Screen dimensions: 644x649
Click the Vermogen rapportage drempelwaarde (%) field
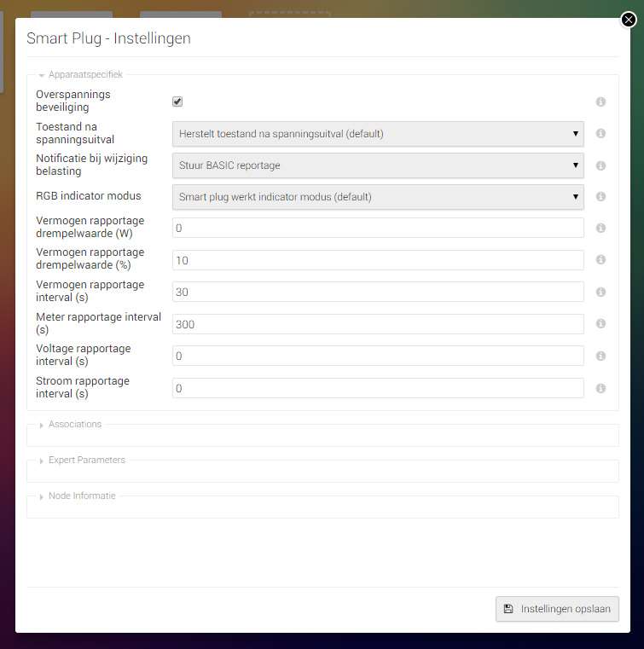[x=378, y=260]
